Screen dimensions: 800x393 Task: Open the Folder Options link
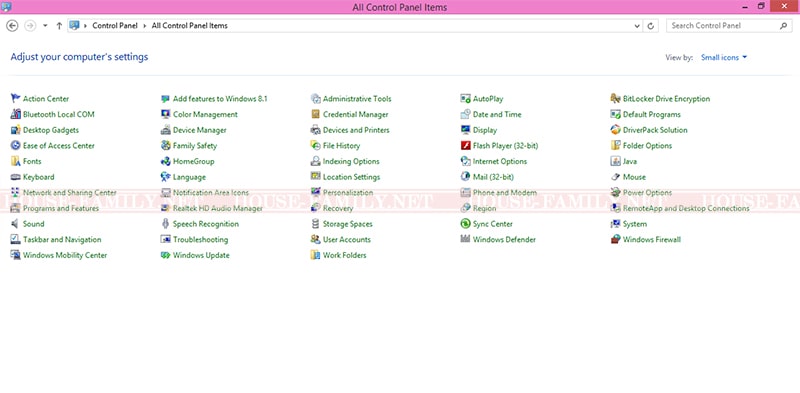647,145
